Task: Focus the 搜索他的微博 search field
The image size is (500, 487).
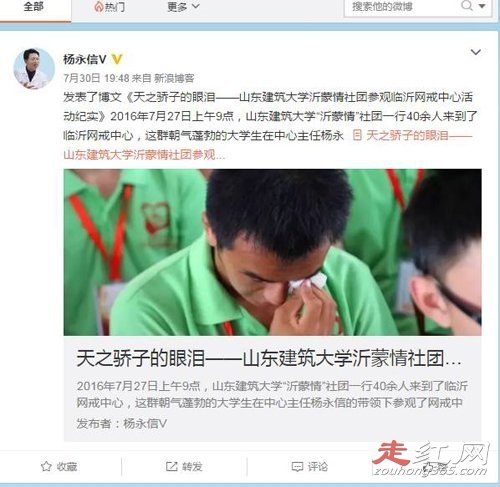Action: point(402,6)
